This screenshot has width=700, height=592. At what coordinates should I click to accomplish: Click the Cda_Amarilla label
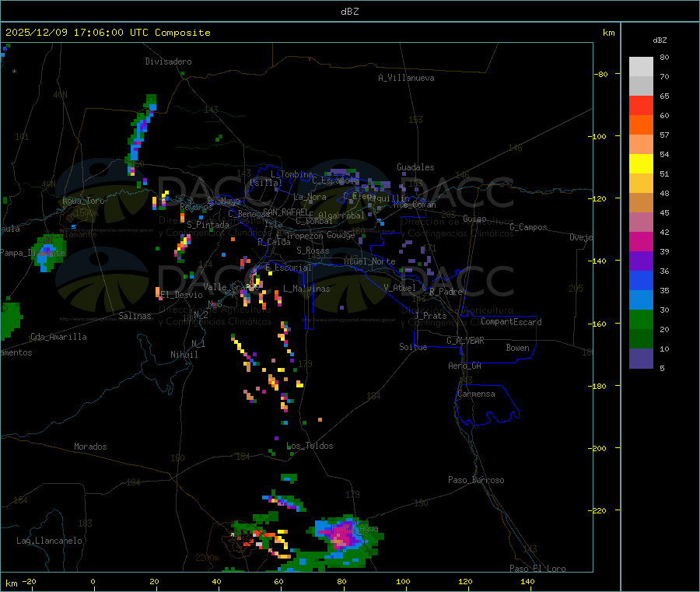click(x=58, y=337)
